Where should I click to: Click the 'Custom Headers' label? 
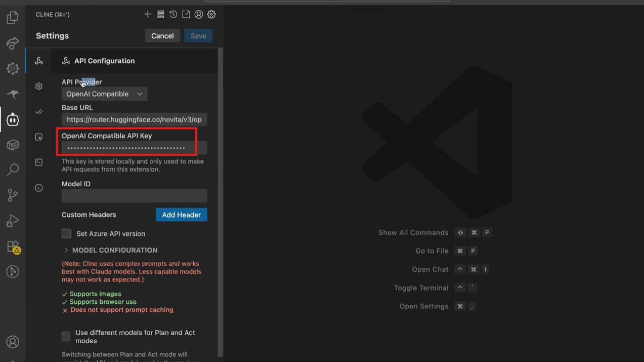click(89, 215)
